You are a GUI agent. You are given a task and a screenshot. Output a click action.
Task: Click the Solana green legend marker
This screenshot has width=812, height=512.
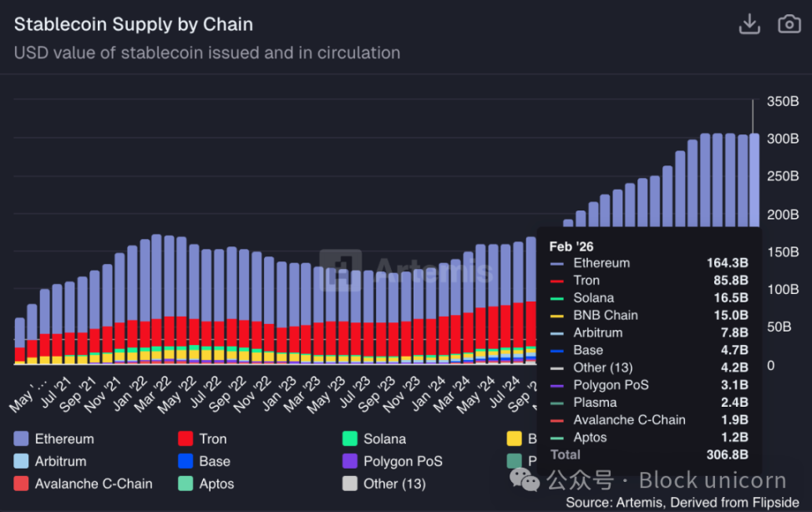(x=352, y=438)
